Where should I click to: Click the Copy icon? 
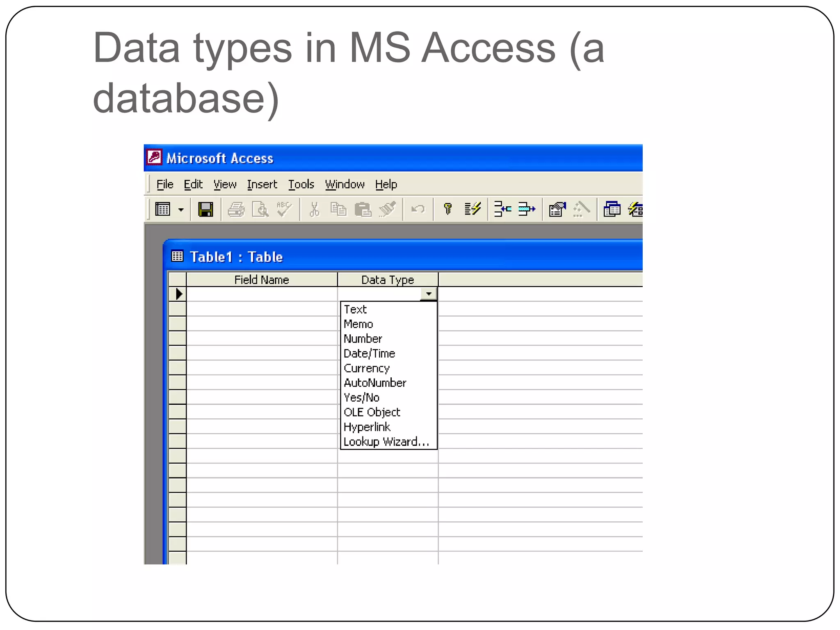[x=338, y=210]
